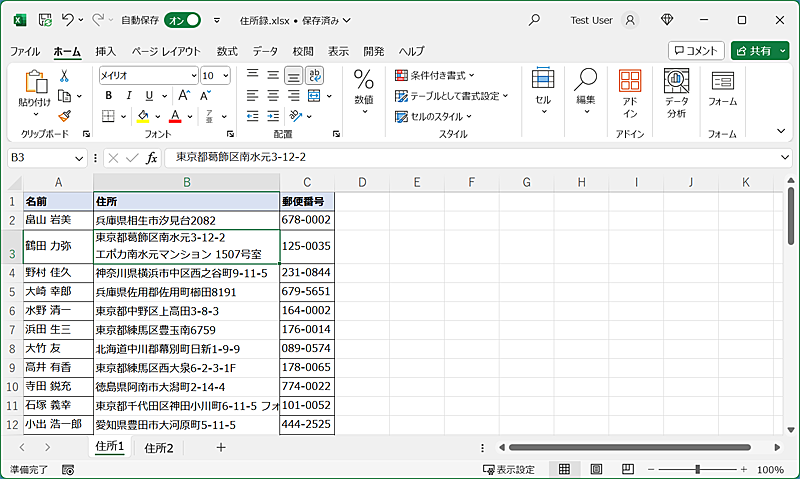Open the データ分析 data analysis tool

(677, 94)
